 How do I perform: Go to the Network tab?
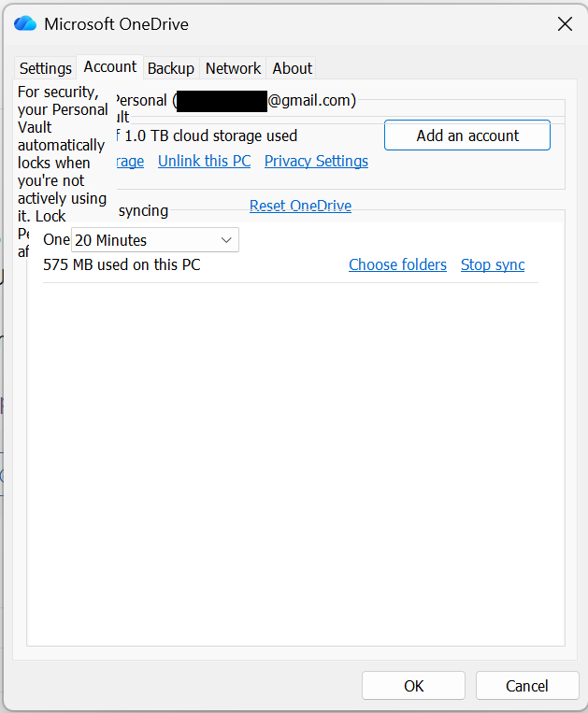point(233,68)
